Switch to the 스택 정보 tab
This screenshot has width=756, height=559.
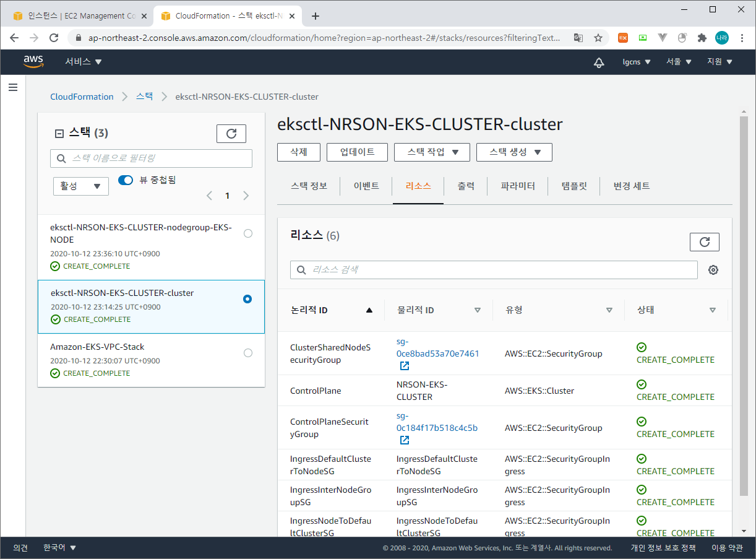(x=309, y=186)
